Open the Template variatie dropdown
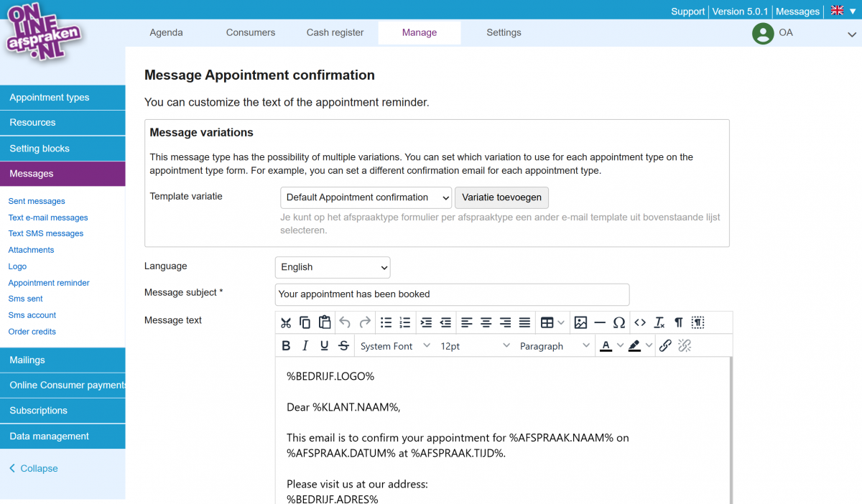 [x=366, y=197]
